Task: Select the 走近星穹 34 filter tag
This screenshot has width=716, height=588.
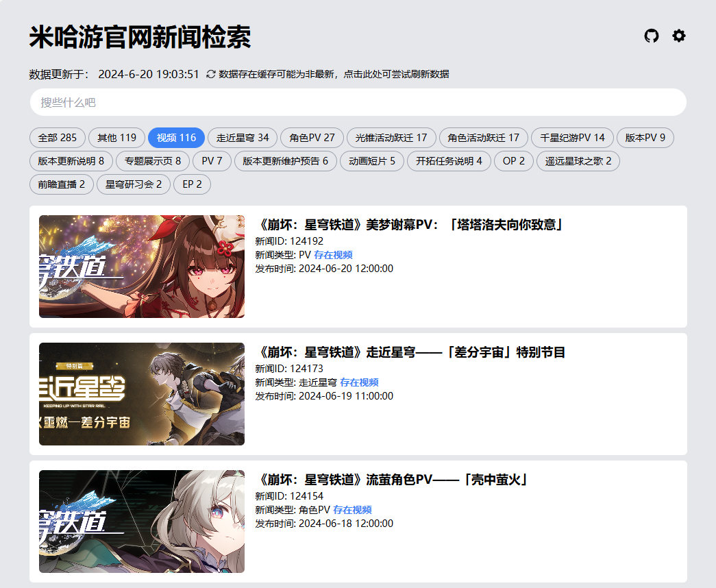Action: (243, 138)
